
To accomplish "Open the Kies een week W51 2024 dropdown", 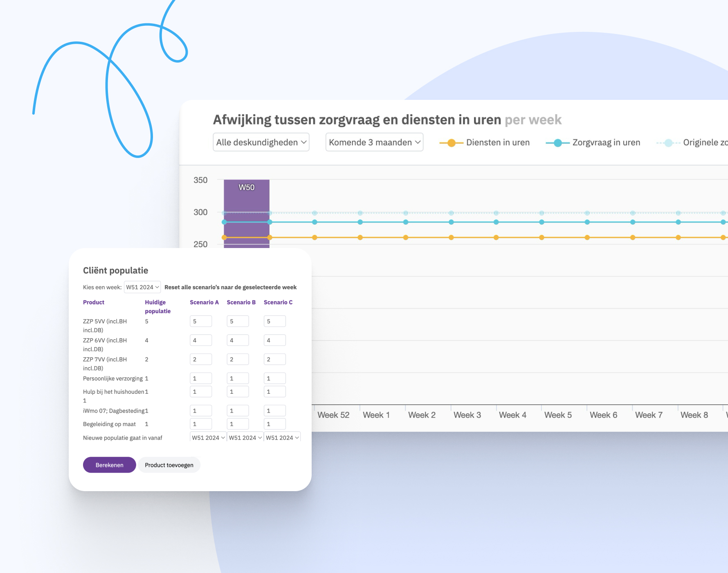I will (x=142, y=287).
